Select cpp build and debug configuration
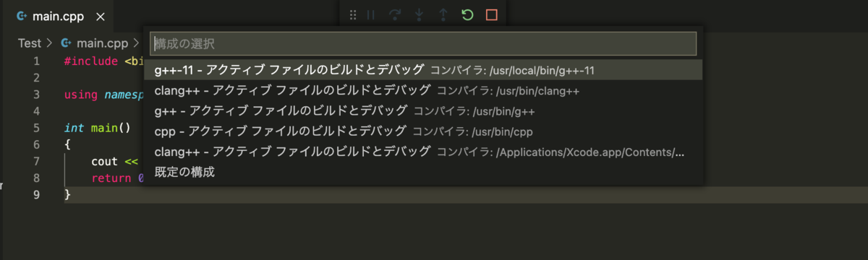The height and width of the screenshot is (260, 868). (x=423, y=131)
